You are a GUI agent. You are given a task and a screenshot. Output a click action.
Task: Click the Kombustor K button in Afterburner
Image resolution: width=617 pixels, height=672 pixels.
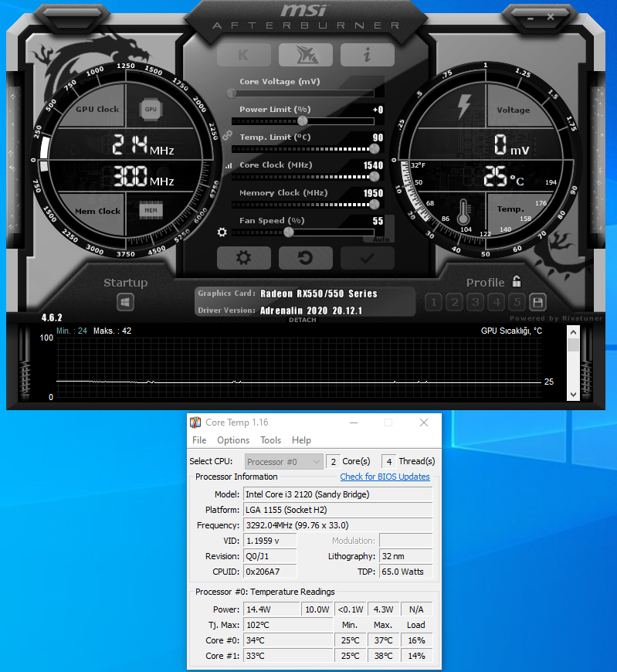(244, 55)
